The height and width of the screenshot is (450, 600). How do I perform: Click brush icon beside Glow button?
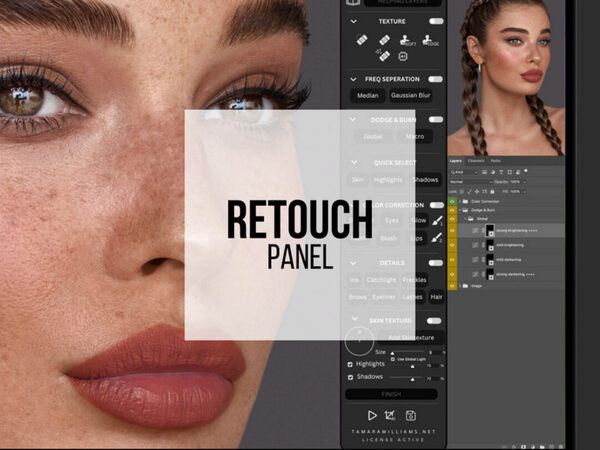437,219
